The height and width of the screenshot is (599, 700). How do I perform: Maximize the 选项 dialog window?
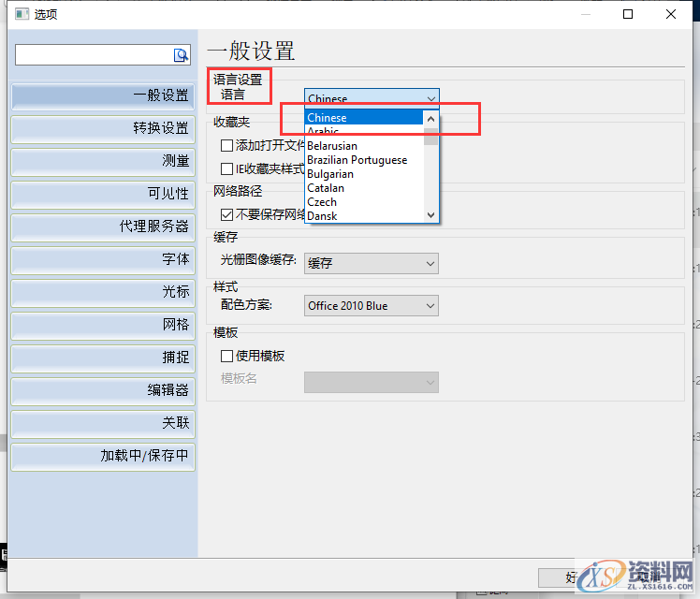628,14
